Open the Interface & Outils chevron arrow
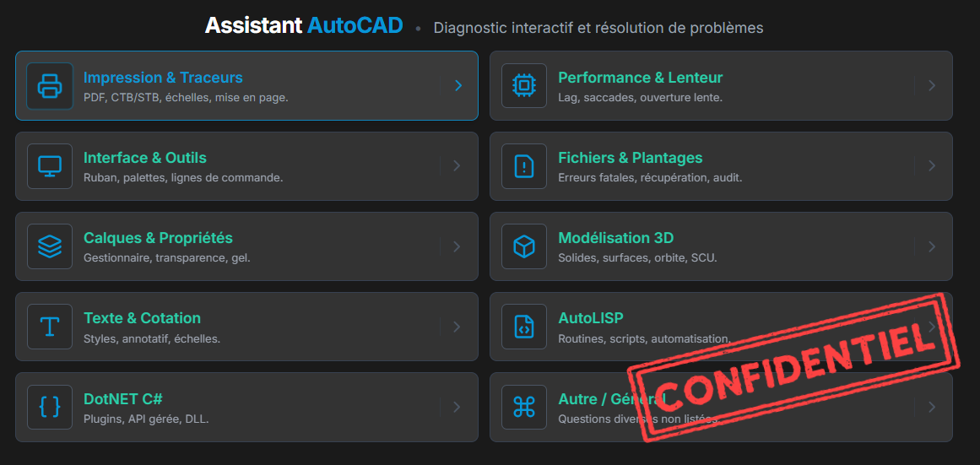 pos(457,166)
